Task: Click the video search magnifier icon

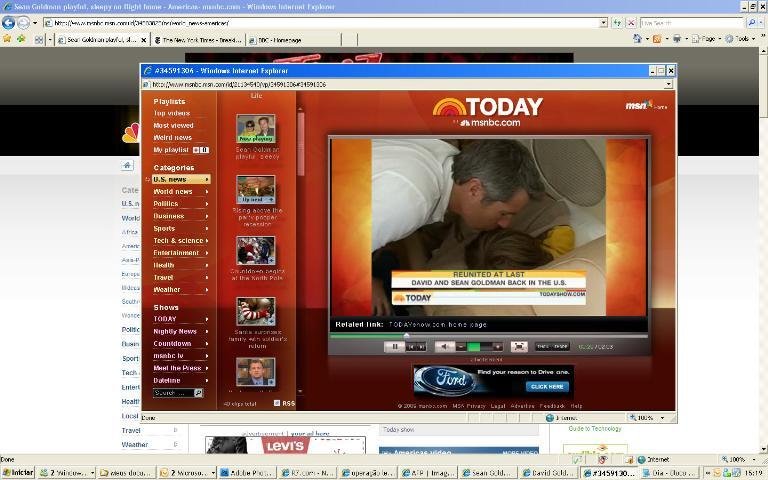Action: (198, 393)
